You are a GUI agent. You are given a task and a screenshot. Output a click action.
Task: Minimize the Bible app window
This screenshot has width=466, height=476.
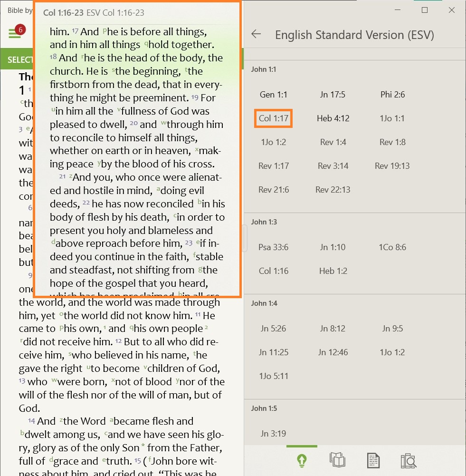(x=398, y=10)
